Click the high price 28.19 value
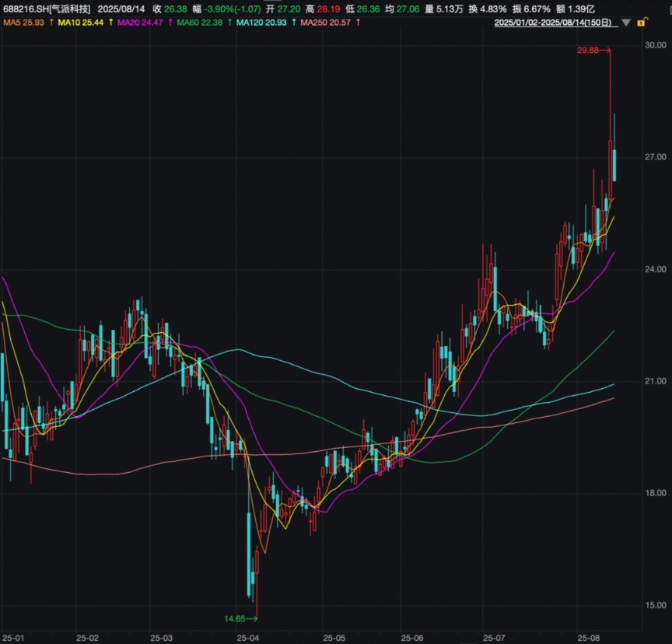Screen dimensions: 672x644 [x=328, y=9]
